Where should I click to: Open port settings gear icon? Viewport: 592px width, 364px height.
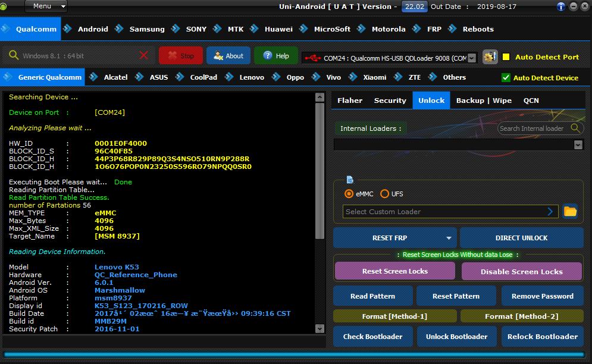click(490, 57)
